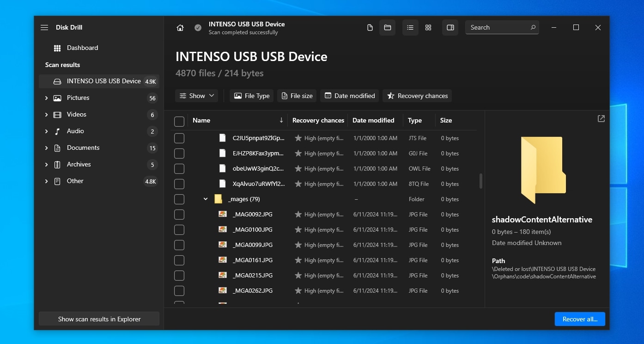This screenshot has width=644, height=344.
Task: Click the file list vertical scrollbar
Action: (481, 181)
